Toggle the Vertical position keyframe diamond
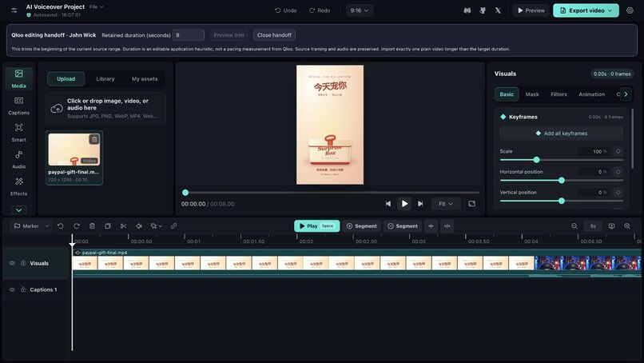Viewport: 644px width, 363px height. 618,193
